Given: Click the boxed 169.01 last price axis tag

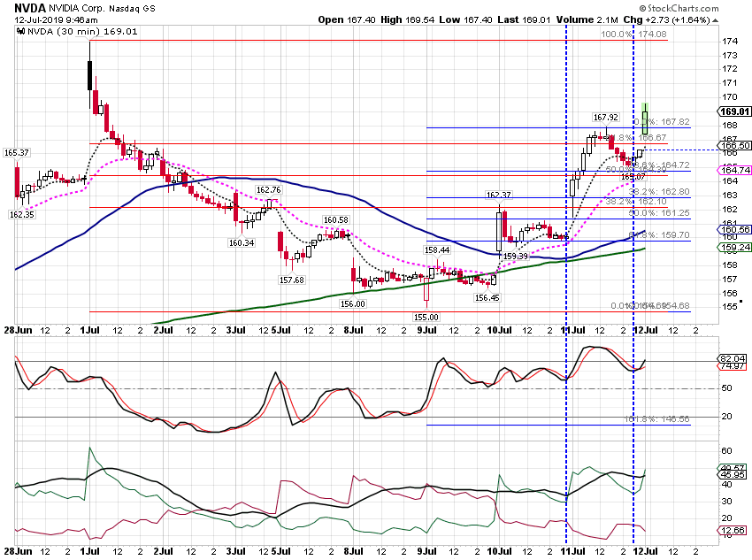Looking at the screenshot, I should (x=734, y=111).
